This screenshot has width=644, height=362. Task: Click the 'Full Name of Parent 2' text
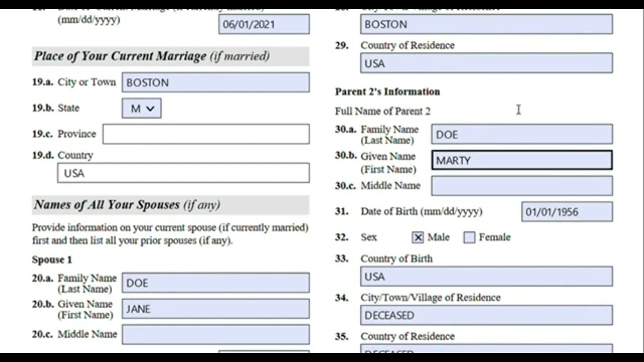[x=383, y=111]
